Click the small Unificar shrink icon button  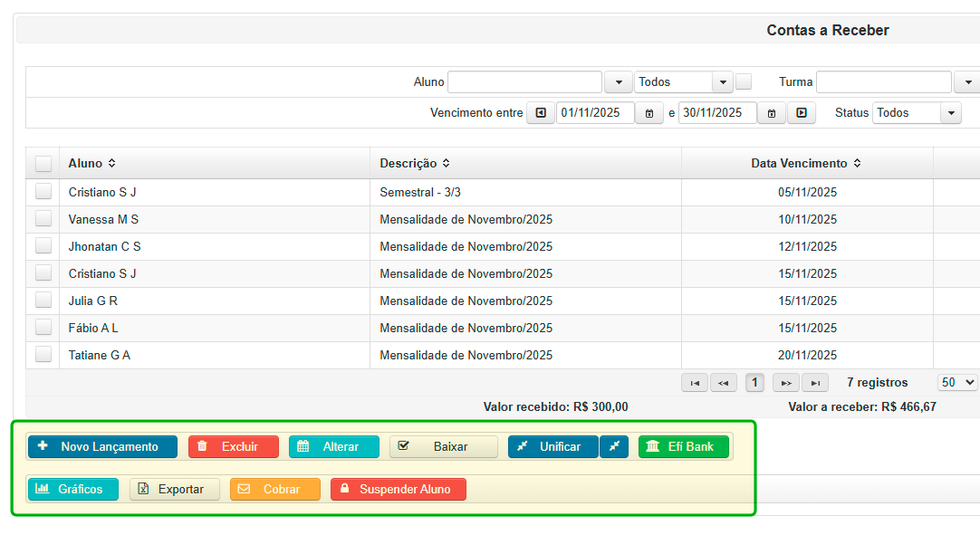click(614, 446)
